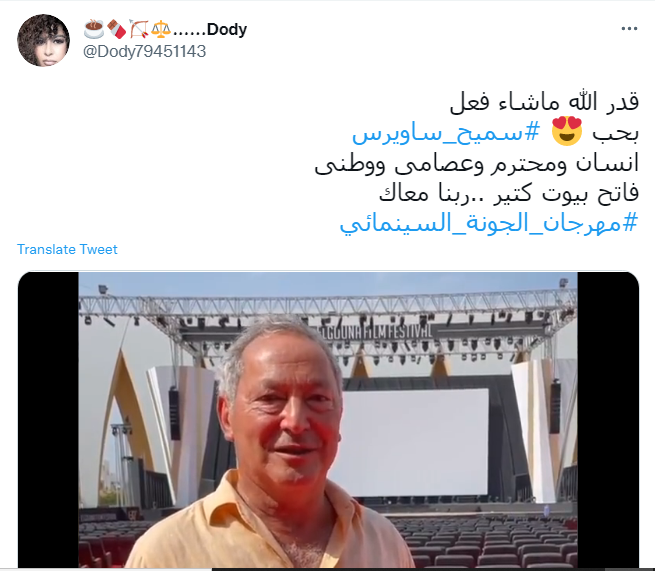This screenshot has width=655, height=571.
Task: Click the chocolate bar emoji in display name
Action: [117, 29]
